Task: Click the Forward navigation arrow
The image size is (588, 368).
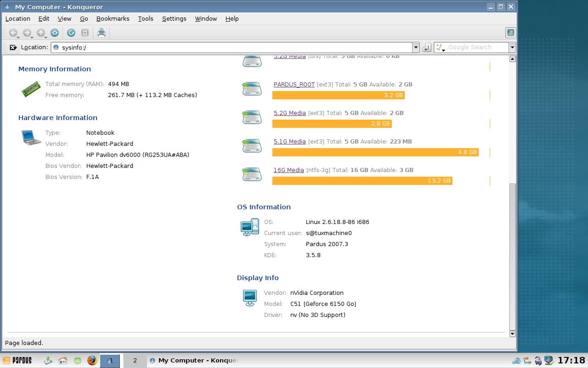Action: click(x=27, y=33)
